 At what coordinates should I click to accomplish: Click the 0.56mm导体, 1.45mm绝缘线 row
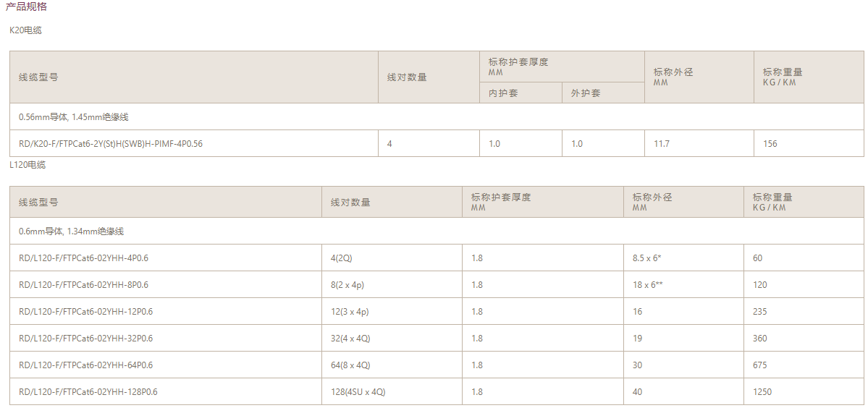(74, 116)
